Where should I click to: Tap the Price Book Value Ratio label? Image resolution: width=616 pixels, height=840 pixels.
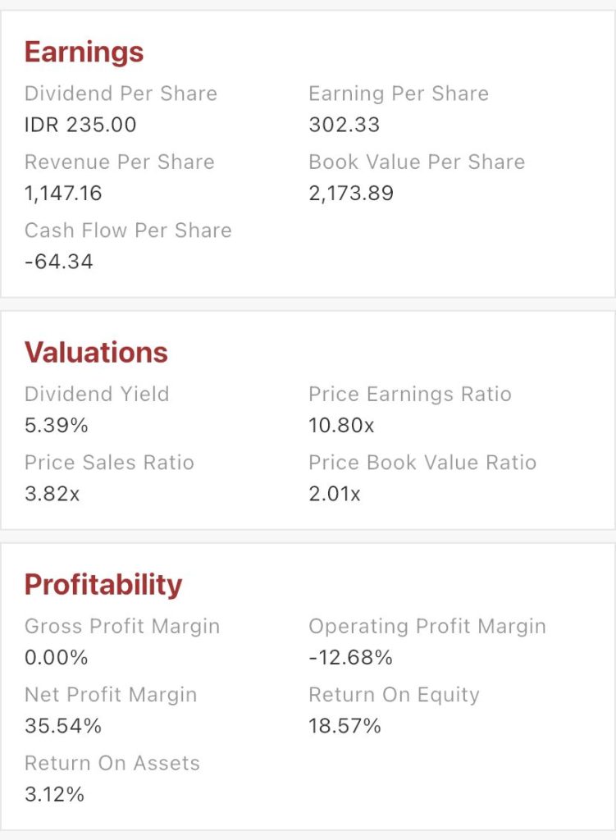[x=422, y=463]
